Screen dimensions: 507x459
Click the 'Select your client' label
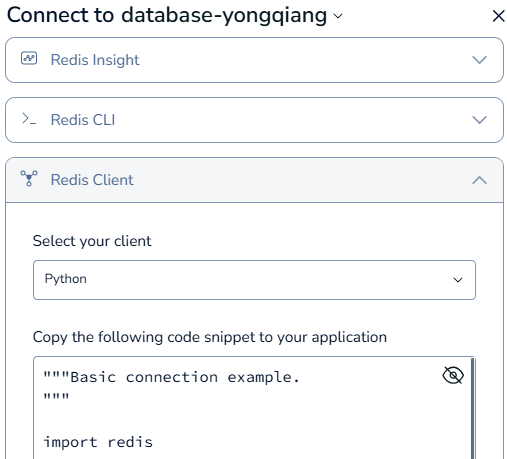pyautogui.click(x=92, y=241)
